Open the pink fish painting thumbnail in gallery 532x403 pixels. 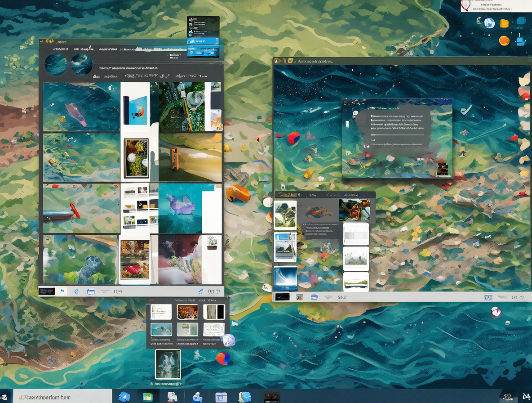[x=81, y=107]
